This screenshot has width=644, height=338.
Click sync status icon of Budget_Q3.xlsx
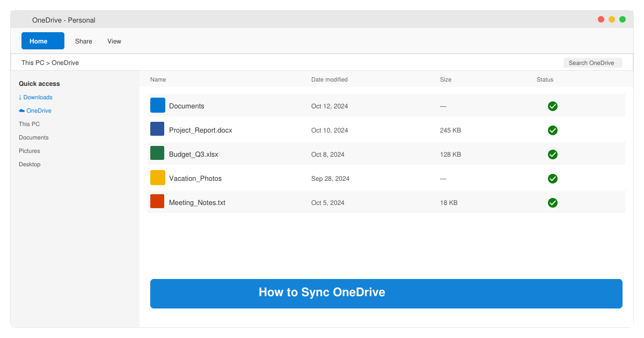pos(553,155)
